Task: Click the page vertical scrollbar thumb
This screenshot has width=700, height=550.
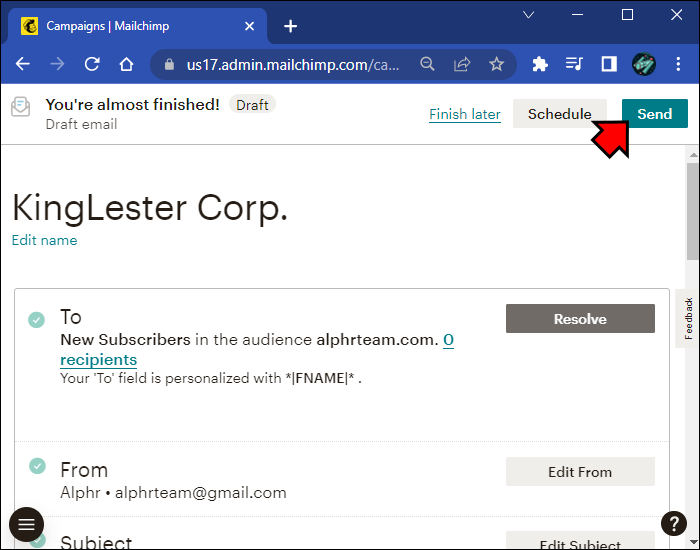Action: (693, 211)
